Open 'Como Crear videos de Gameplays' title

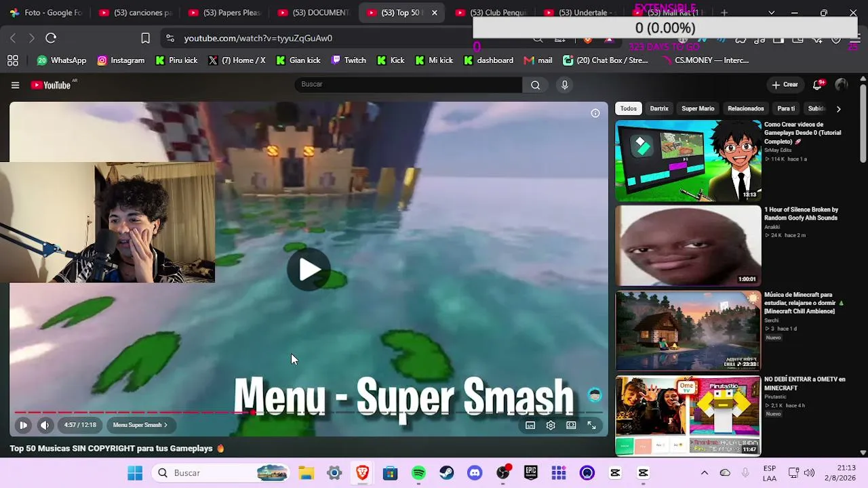click(803, 133)
